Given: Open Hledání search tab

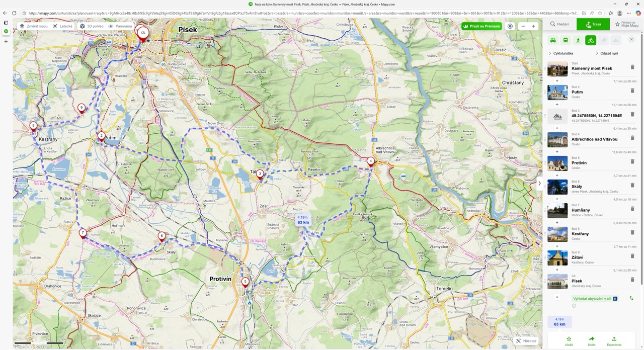Looking at the screenshot, I should pos(559,24).
